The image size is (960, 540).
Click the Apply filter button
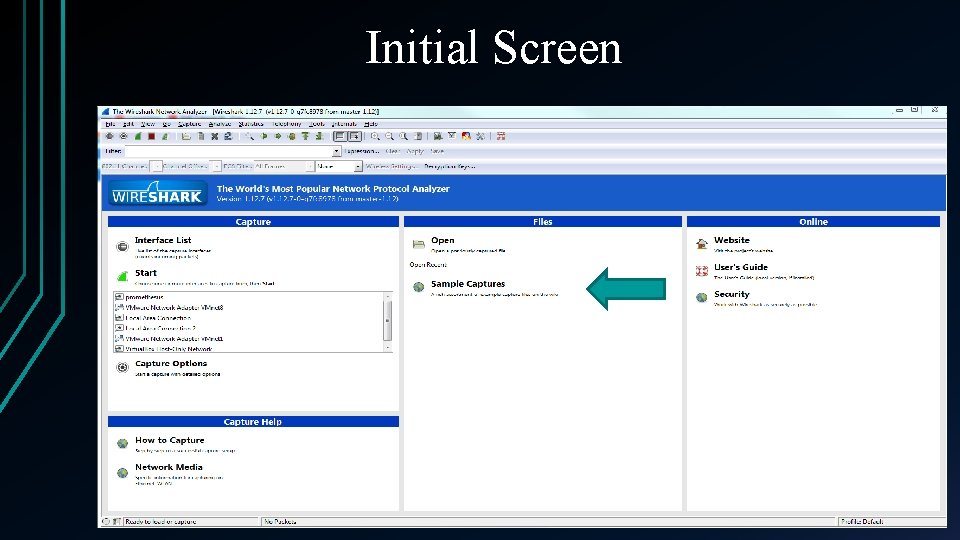415,151
